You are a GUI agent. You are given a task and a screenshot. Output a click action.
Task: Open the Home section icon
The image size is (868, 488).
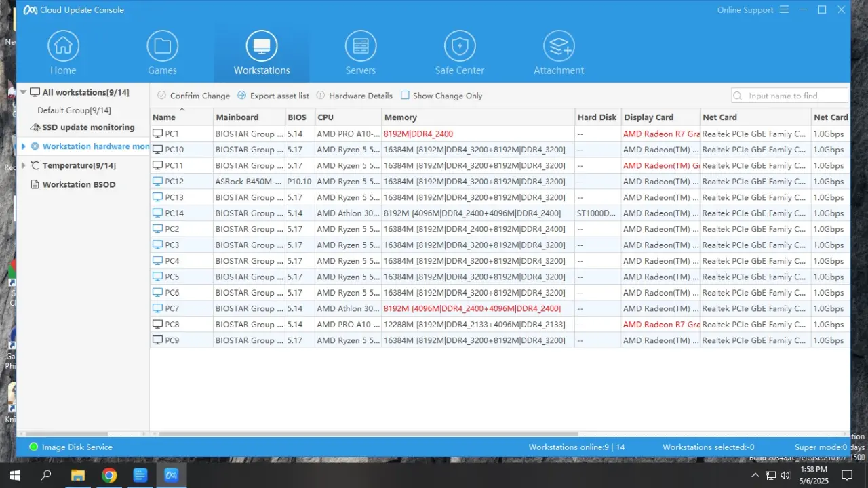pos(63,46)
